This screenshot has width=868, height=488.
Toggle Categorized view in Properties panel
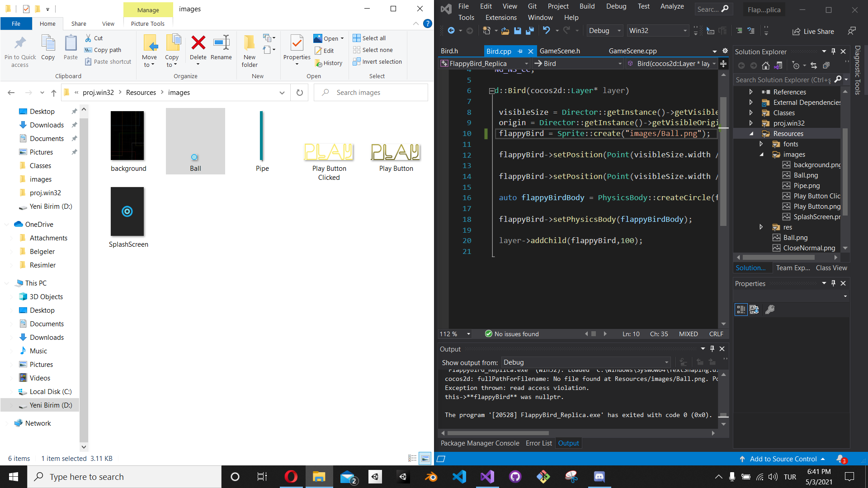[x=741, y=310]
